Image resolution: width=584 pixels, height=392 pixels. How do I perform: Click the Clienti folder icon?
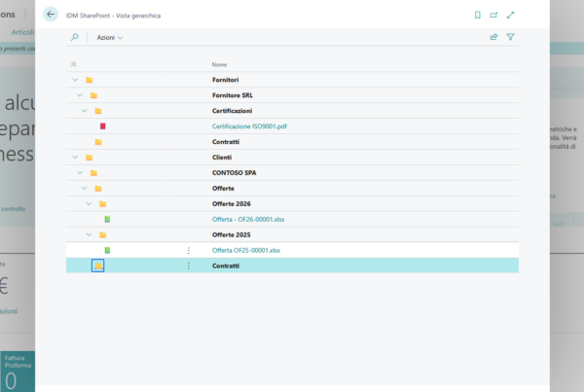89,158
